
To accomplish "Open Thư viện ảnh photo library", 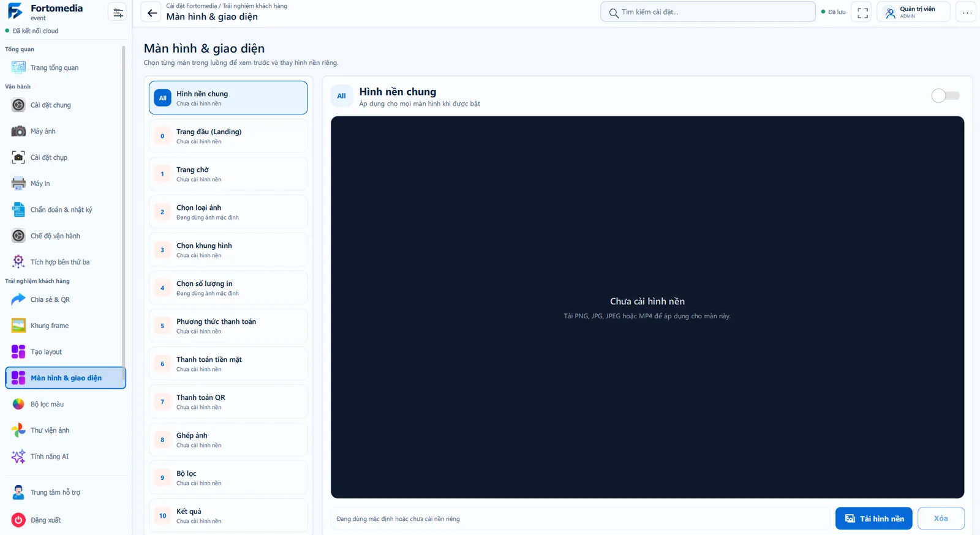I will (64, 430).
